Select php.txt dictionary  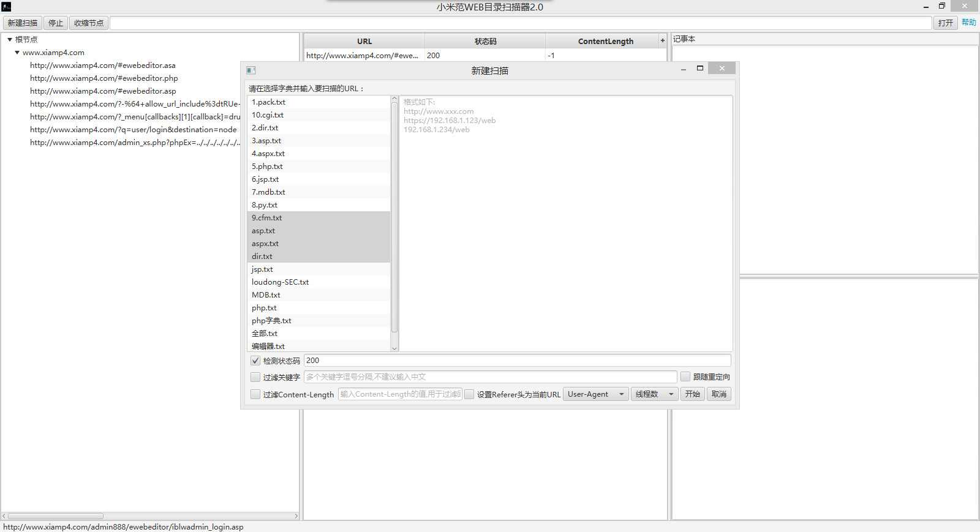[318, 308]
